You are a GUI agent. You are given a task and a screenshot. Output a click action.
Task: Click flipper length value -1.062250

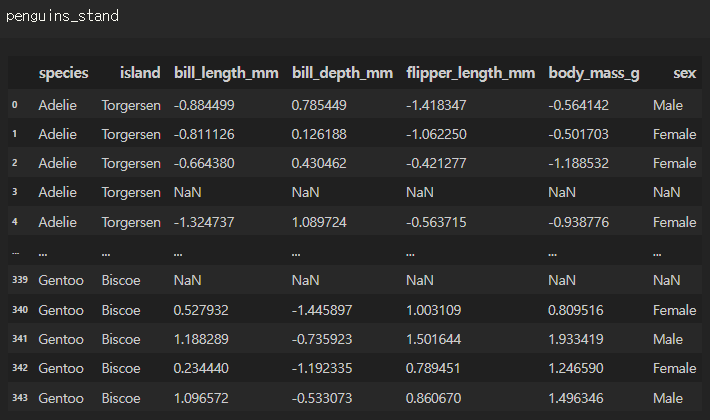click(436, 134)
